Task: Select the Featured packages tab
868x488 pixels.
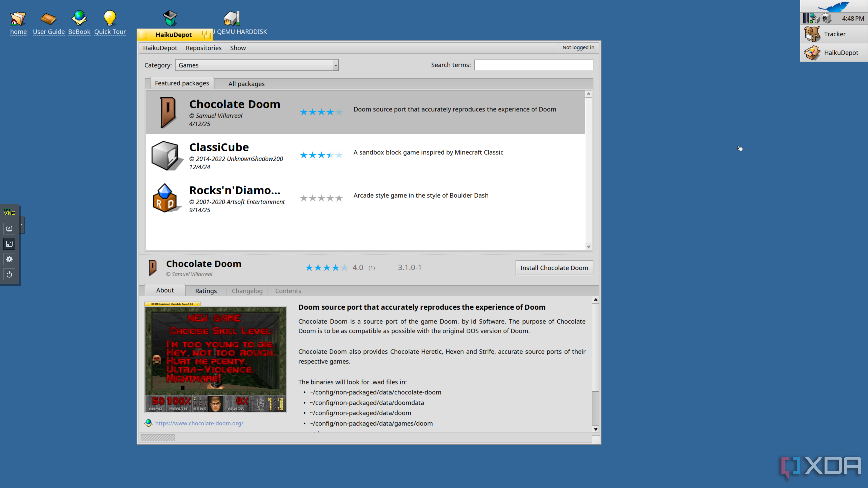Action: [x=182, y=83]
